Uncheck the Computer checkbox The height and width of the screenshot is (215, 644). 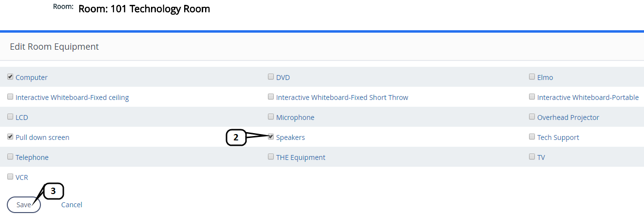pyautogui.click(x=10, y=77)
